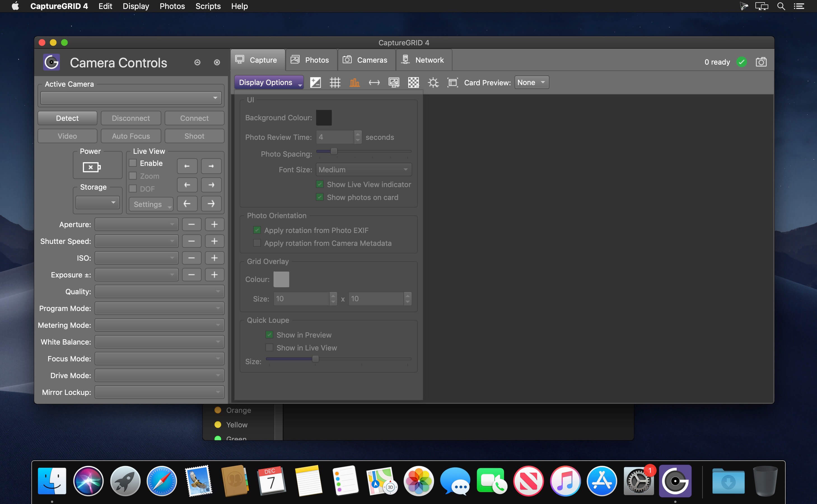Click the grid overlay icon in toolbar
Image resolution: width=817 pixels, height=504 pixels.
[334, 82]
